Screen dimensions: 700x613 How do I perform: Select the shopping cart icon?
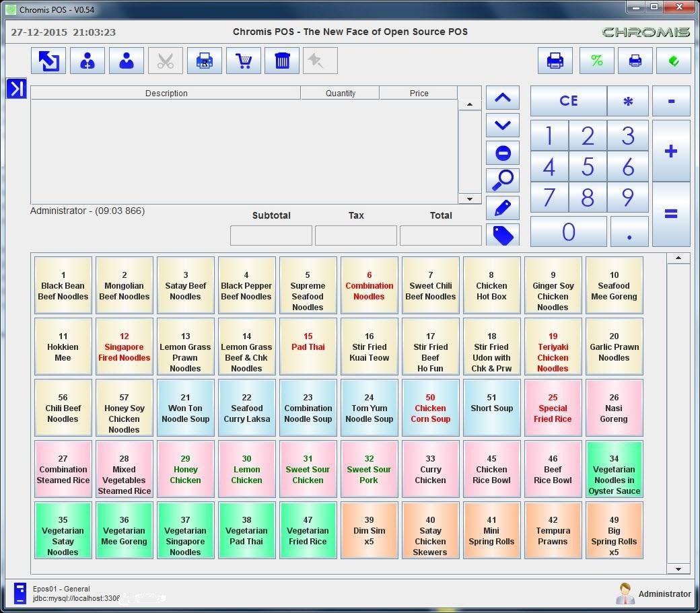[243, 61]
